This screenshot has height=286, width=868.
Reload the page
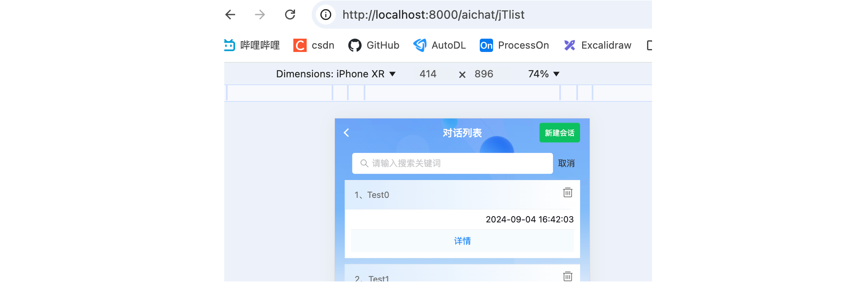pos(290,15)
